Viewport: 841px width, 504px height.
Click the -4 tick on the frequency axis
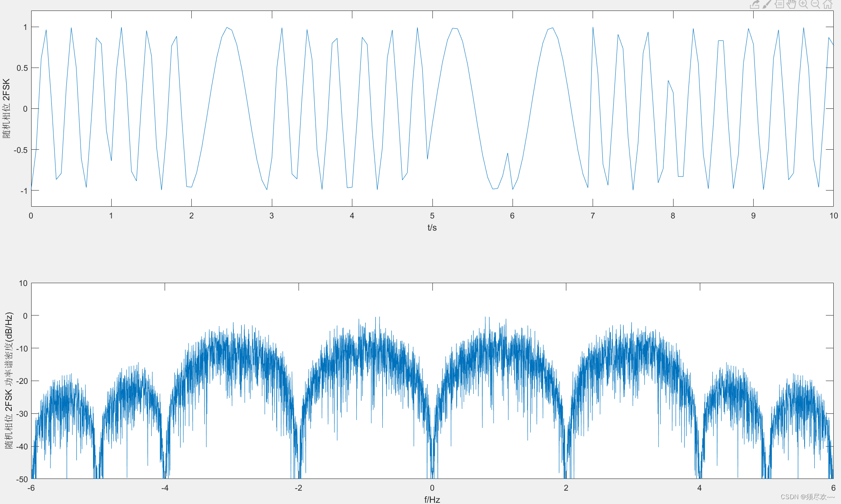tap(165, 488)
